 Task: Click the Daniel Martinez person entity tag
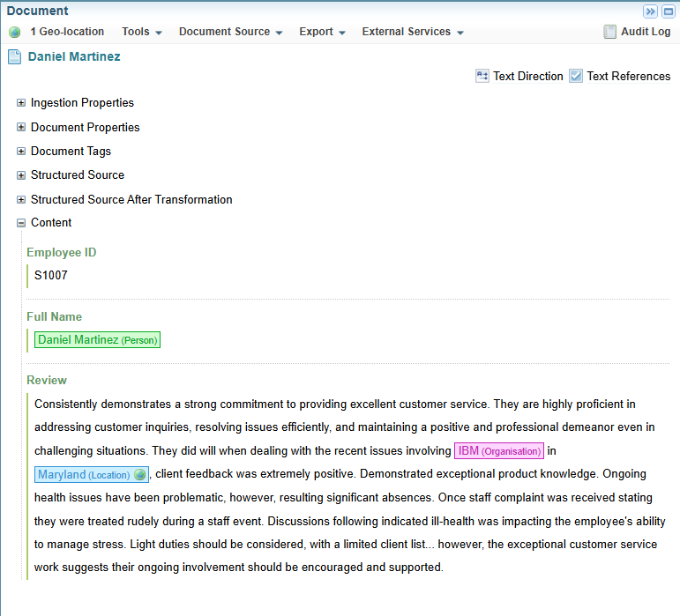(97, 340)
